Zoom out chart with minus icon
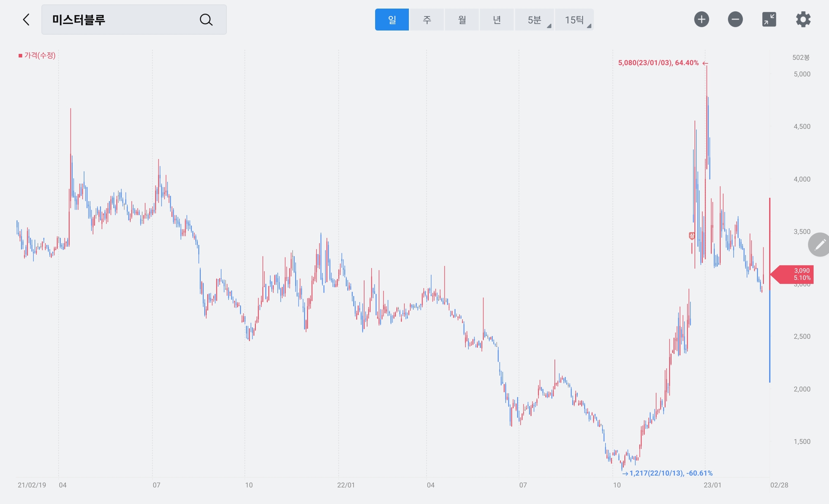Screen dimensions: 829x504 [x=735, y=19]
